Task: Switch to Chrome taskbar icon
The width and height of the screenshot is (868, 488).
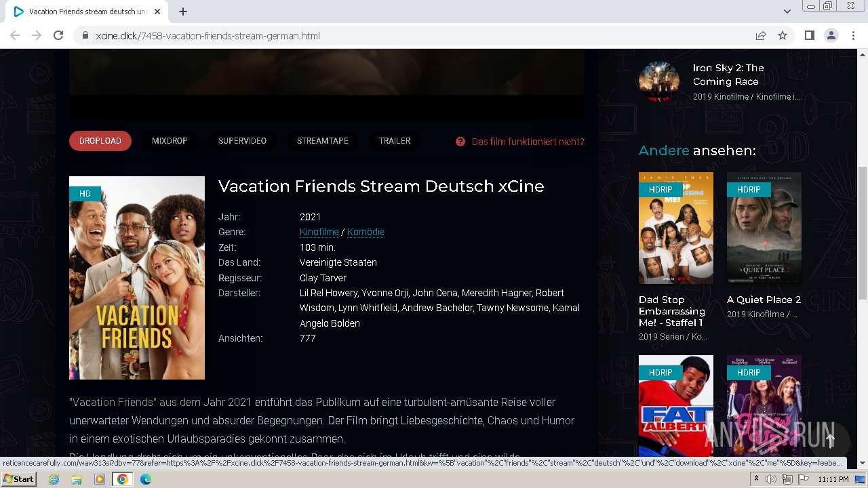Action: click(x=122, y=479)
